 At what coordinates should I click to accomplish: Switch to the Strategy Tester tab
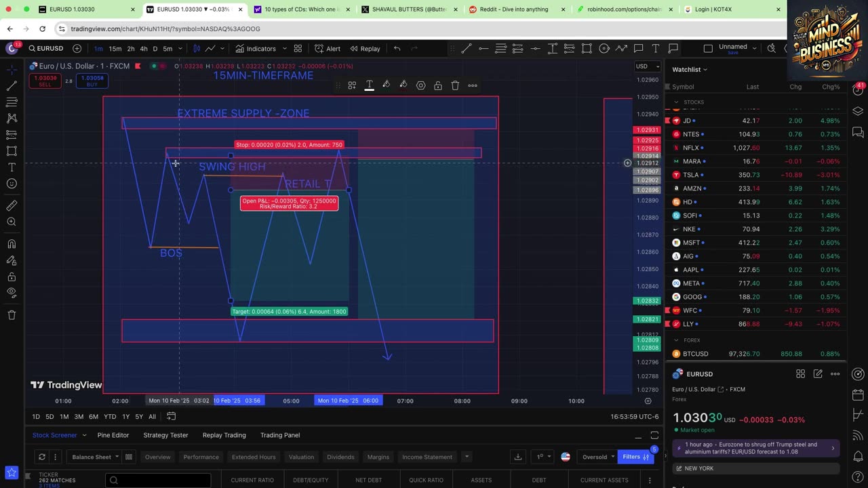165,435
